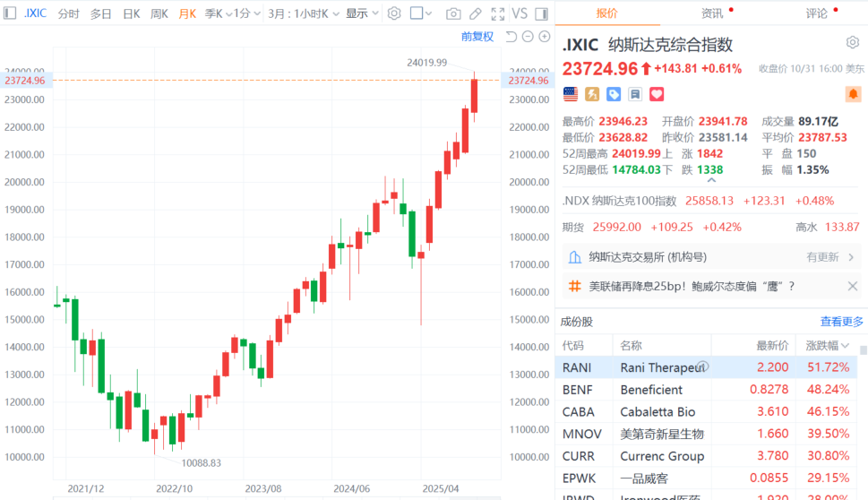
Task: Click the blue tag icon
Action: (x=614, y=94)
